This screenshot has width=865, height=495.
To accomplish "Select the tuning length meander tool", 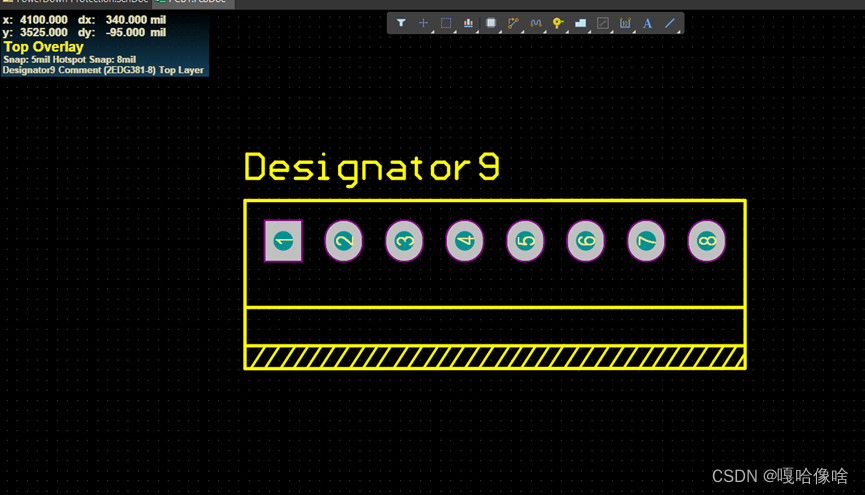I will [536, 23].
